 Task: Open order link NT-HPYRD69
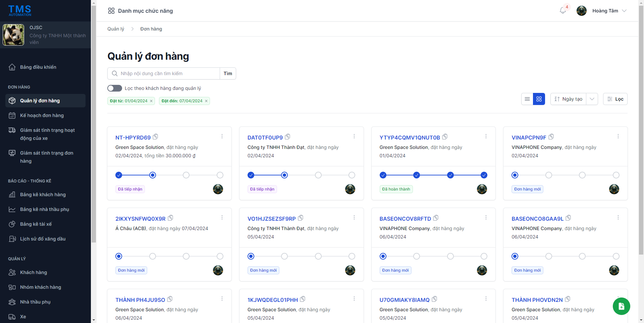pos(133,138)
